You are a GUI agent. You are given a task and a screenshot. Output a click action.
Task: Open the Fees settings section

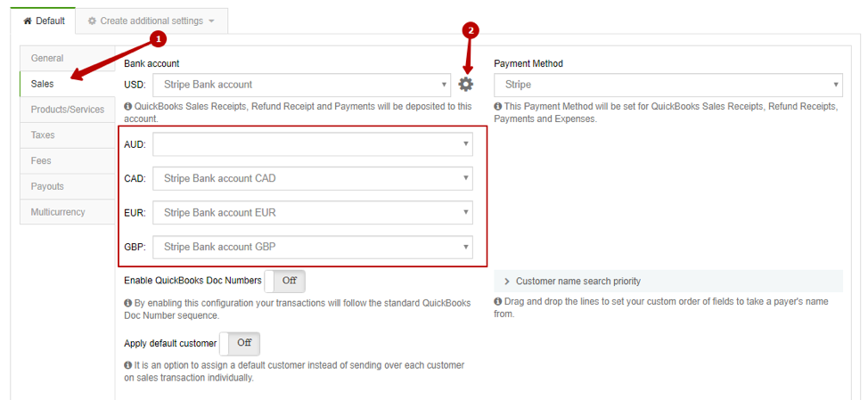point(67,160)
